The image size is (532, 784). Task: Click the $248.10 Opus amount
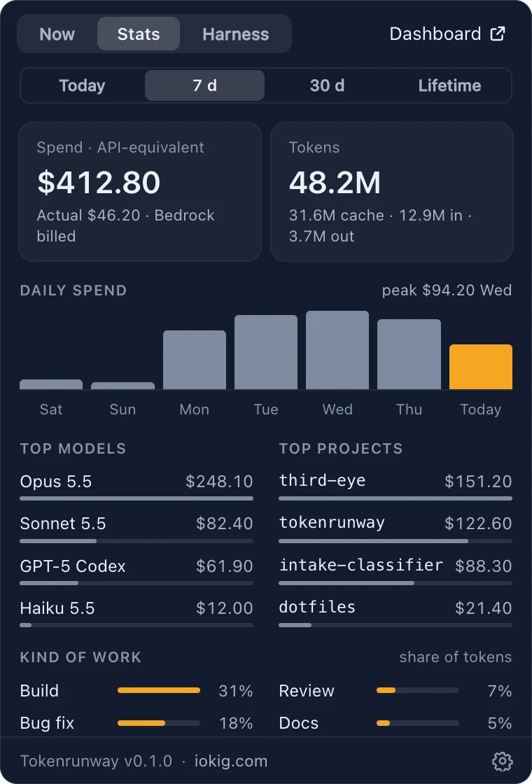(x=219, y=482)
